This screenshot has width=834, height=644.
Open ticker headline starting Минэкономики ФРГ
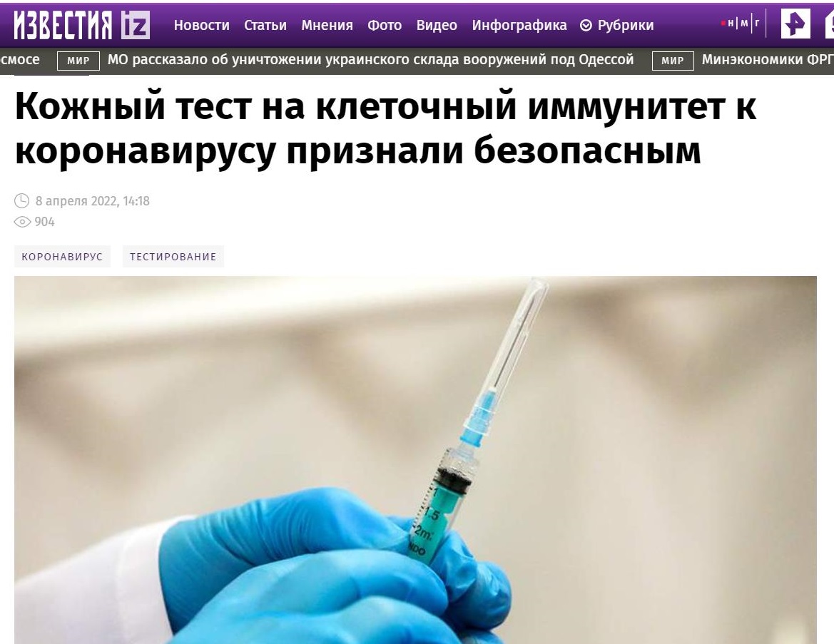pyautogui.click(x=768, y=60)
